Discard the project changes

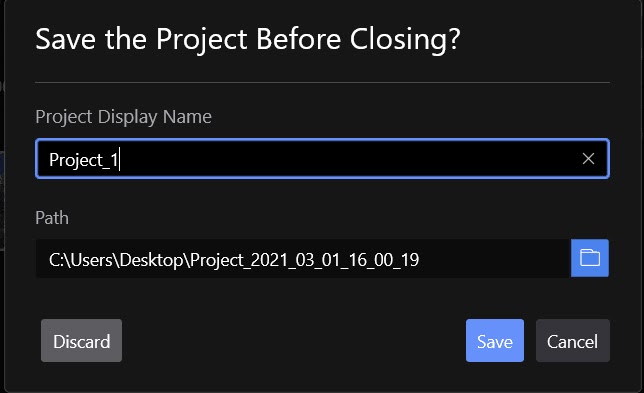click(x=81, y=340)
